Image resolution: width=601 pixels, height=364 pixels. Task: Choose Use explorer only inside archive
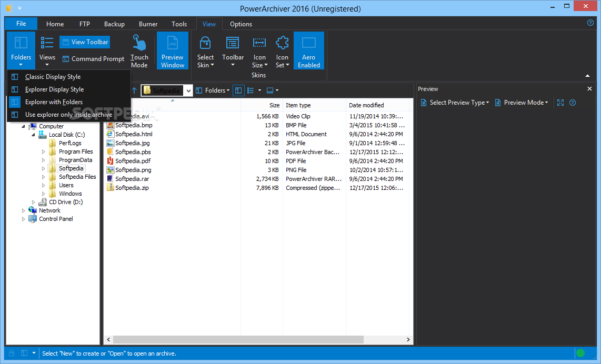[69, 115]
